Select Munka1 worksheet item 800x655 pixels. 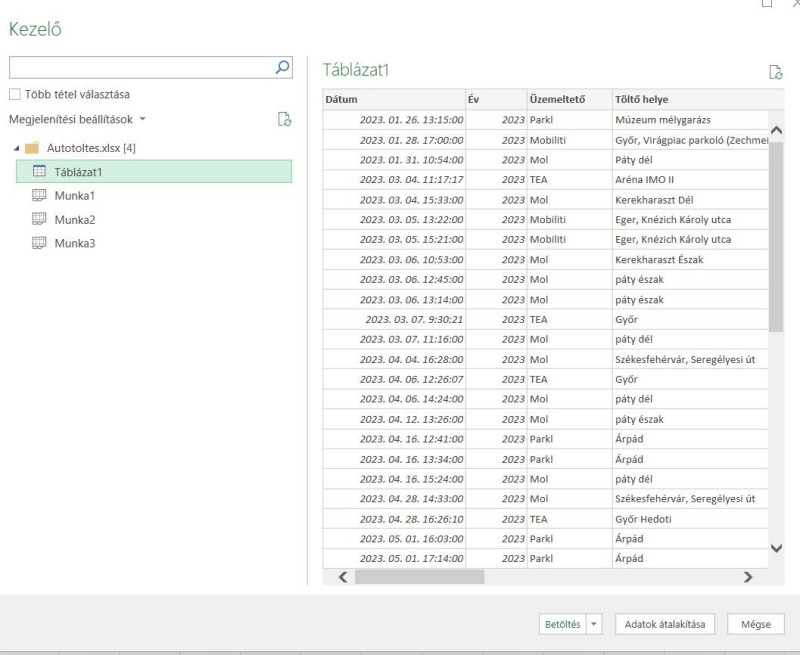(x=74, y=195)
